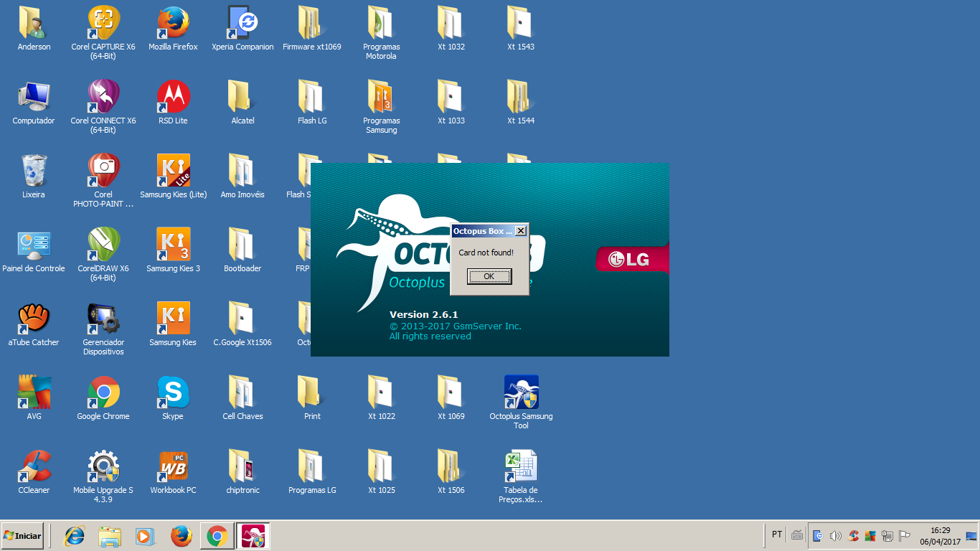Viewport: 980px width, 551px height.
Task: Select the Bootloader folder
Action: point(242,250)
